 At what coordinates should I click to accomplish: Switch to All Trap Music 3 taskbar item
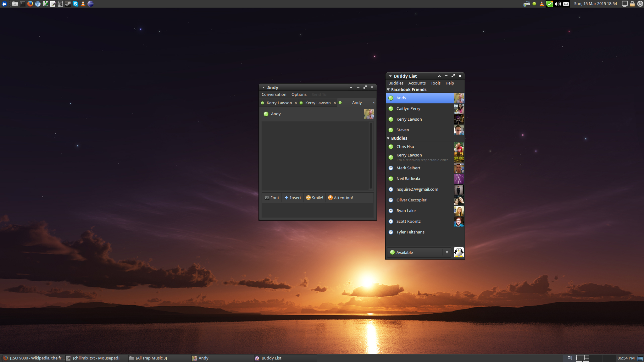[x=159, y=358]
